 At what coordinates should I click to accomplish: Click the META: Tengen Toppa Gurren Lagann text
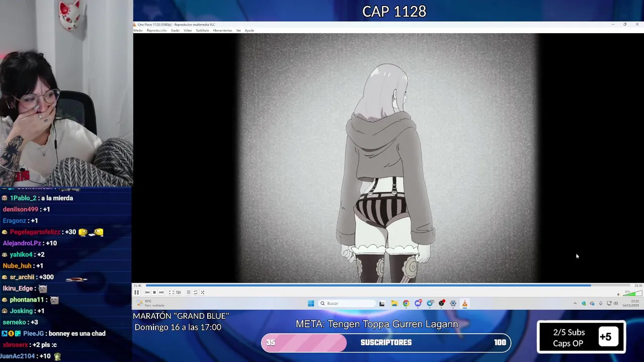(x=377, y=324)
